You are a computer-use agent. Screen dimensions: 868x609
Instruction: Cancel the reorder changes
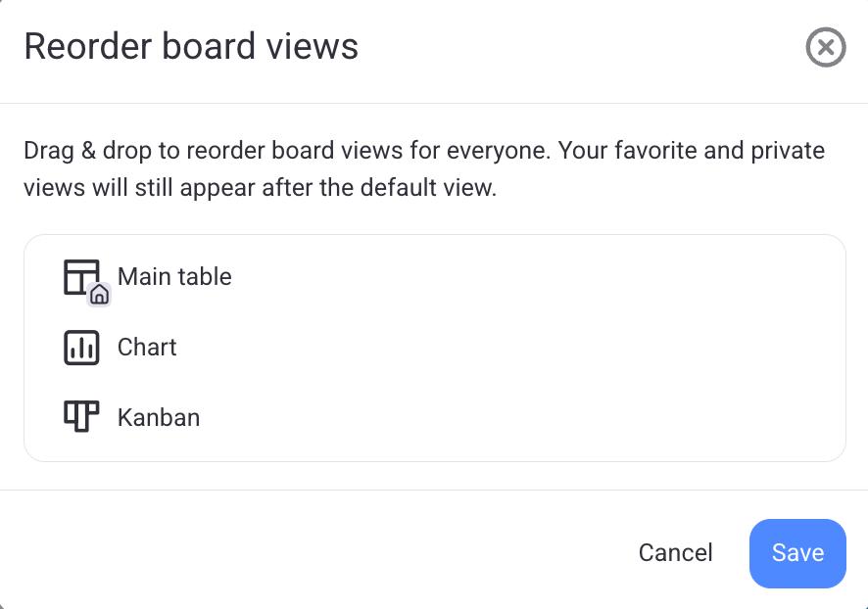click(675, 553)
